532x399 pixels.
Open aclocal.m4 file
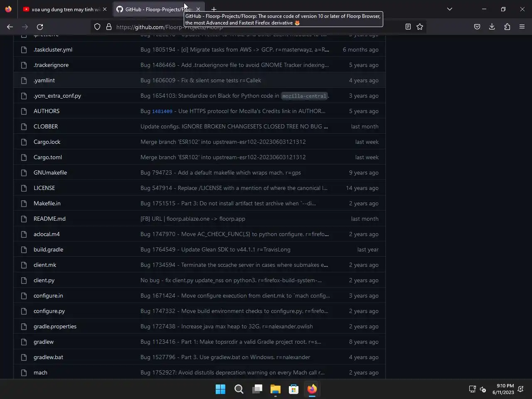47,234
